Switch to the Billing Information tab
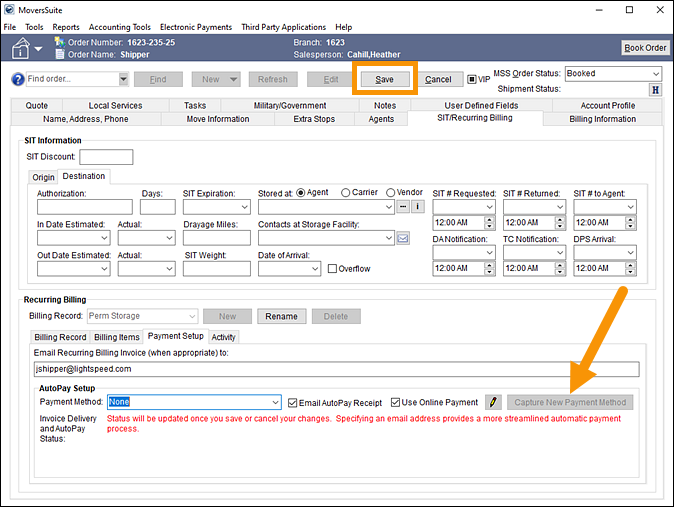This screenshot has width=674, height=507. [602, 119]
